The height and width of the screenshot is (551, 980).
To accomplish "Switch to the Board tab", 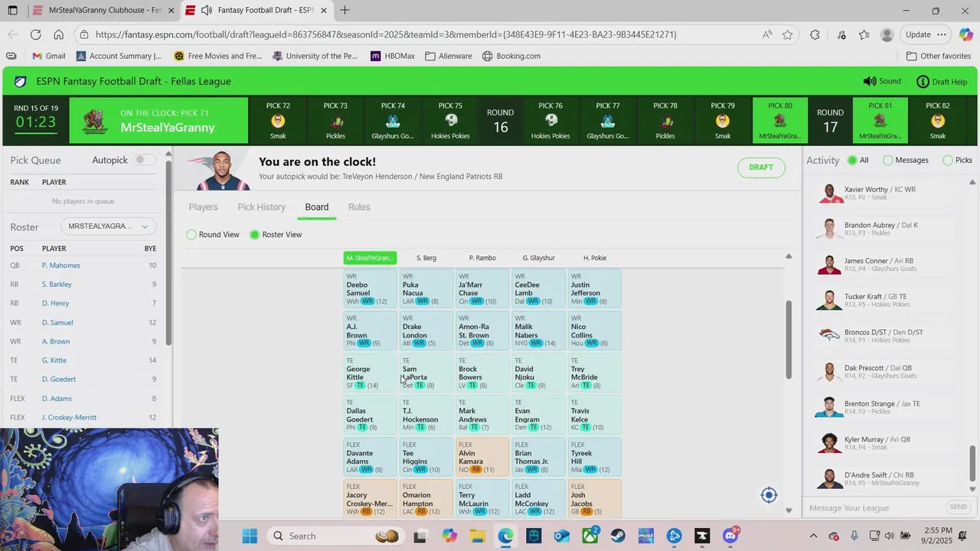I will (x=316, y=207).
